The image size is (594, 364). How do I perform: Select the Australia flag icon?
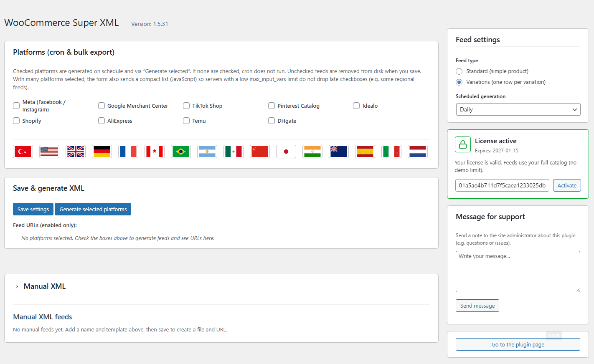(x=339, y=152)
